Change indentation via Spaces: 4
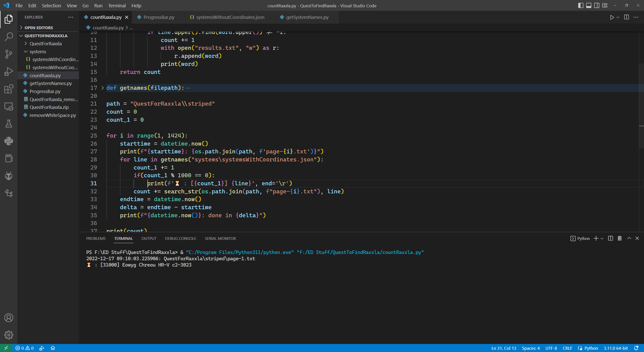The height and width of the screenshot is (352, 644). click(x=531, y=348)
